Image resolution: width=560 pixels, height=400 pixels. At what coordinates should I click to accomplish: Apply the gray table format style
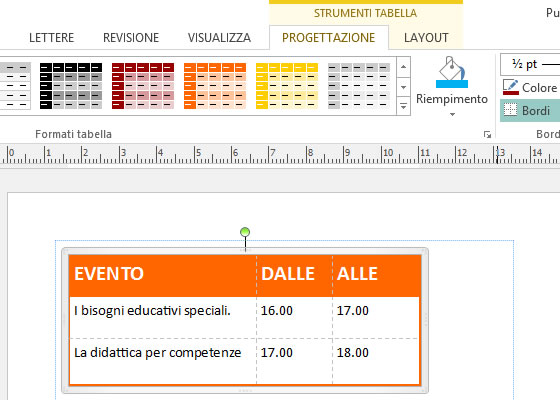[359, 86]
